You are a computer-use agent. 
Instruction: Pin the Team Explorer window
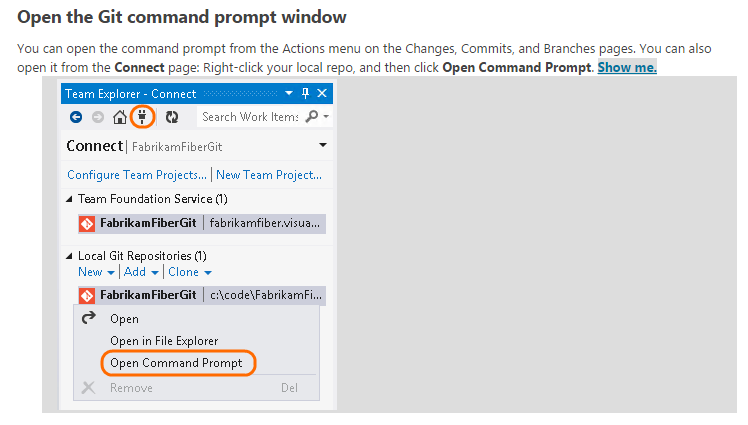(306, 93)
